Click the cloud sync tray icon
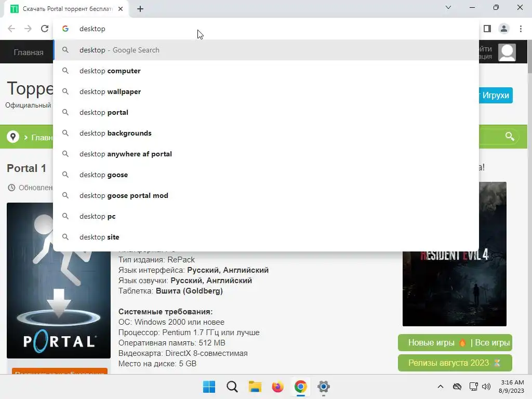 [x=457, y=387]
